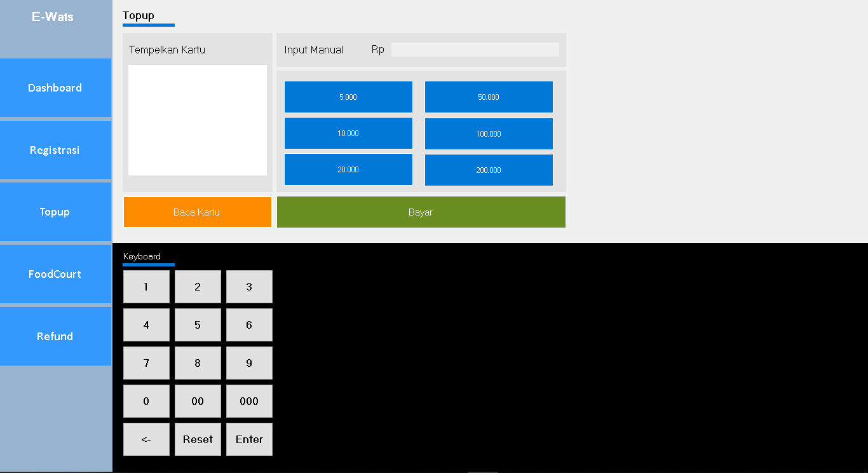Tap the number 5 keypad key

click(198, 325)
